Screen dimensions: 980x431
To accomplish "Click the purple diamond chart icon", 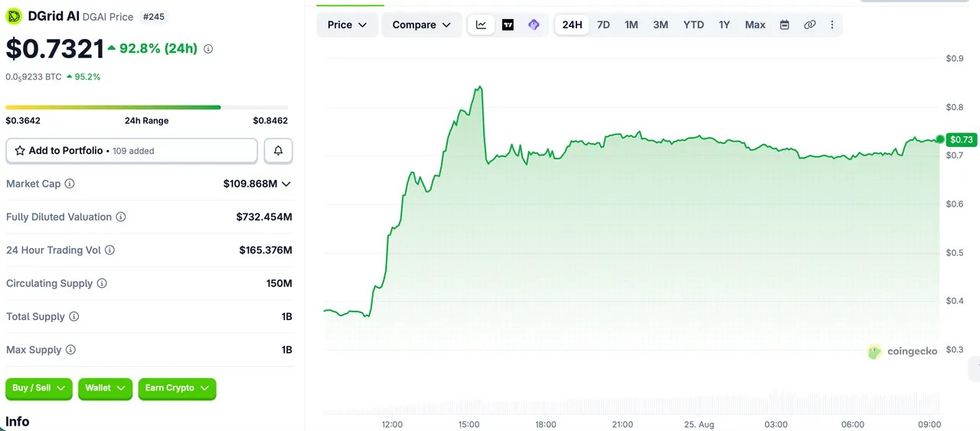I will 534,24.
